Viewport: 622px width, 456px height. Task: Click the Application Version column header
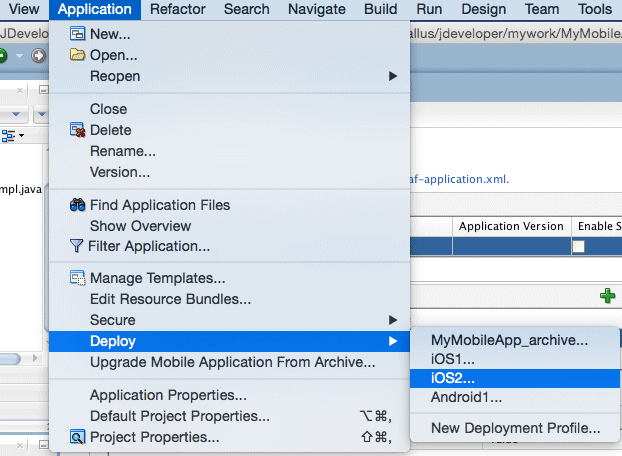click(510, 226)
